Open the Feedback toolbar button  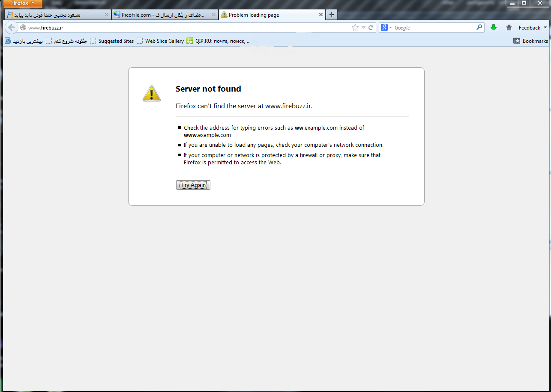(530, 27)
